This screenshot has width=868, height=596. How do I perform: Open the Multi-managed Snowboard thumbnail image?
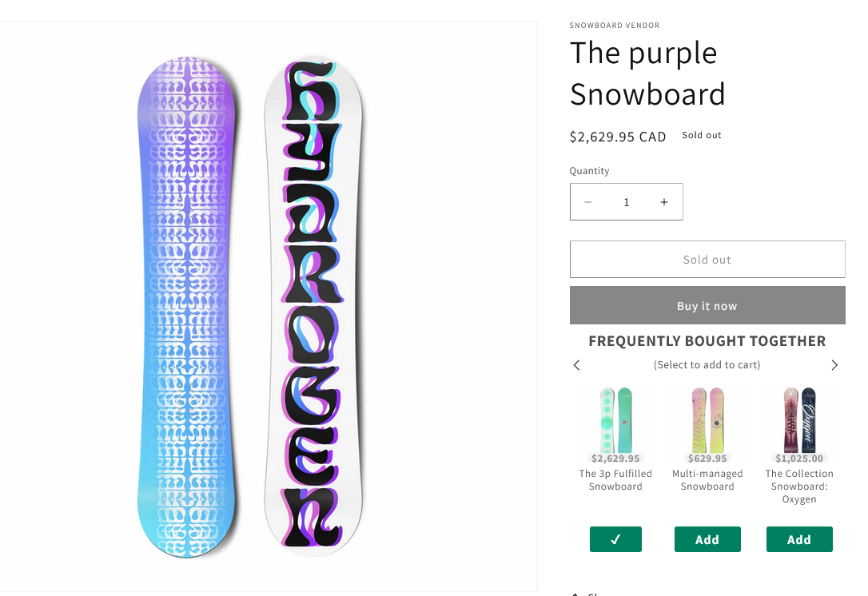click(x=707, y=418)
